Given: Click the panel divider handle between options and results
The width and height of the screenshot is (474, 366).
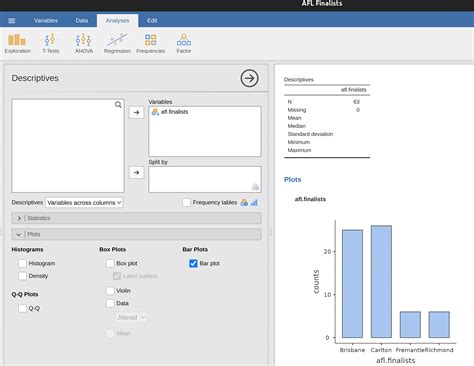Looking at the screenshot, I should (271, 231).
